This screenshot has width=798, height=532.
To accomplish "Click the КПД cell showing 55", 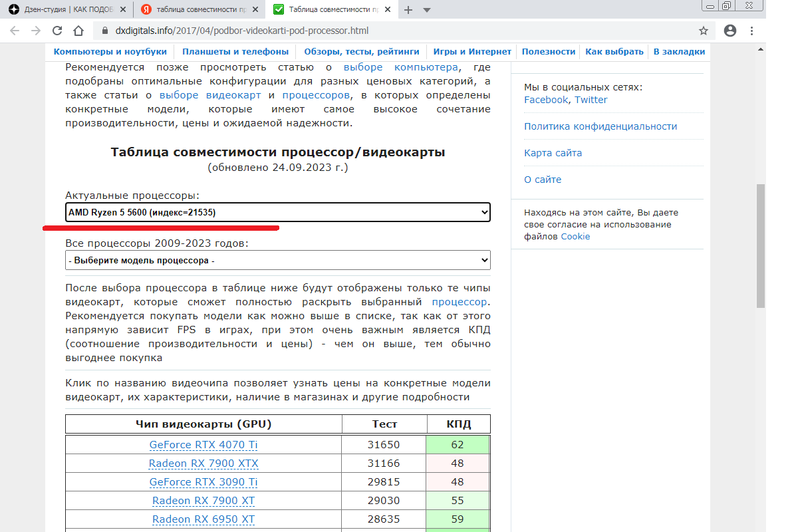I will [458, 501].
